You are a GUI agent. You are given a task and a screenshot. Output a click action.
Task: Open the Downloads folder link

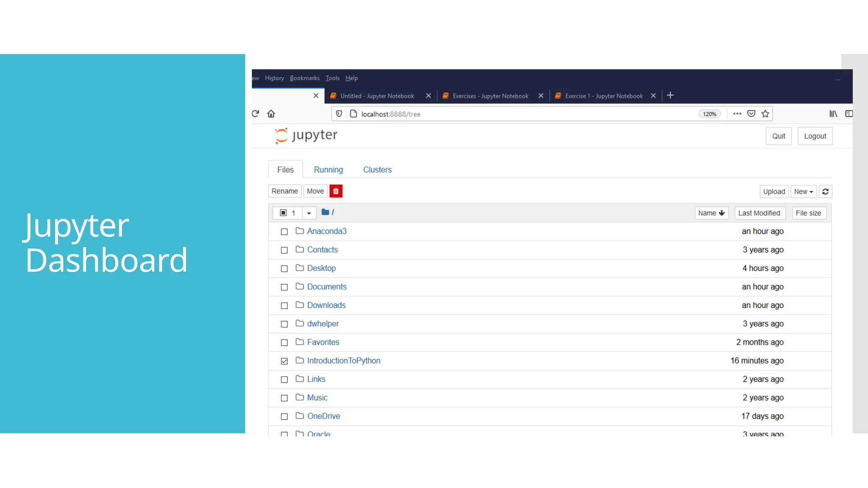click(326, 305)
